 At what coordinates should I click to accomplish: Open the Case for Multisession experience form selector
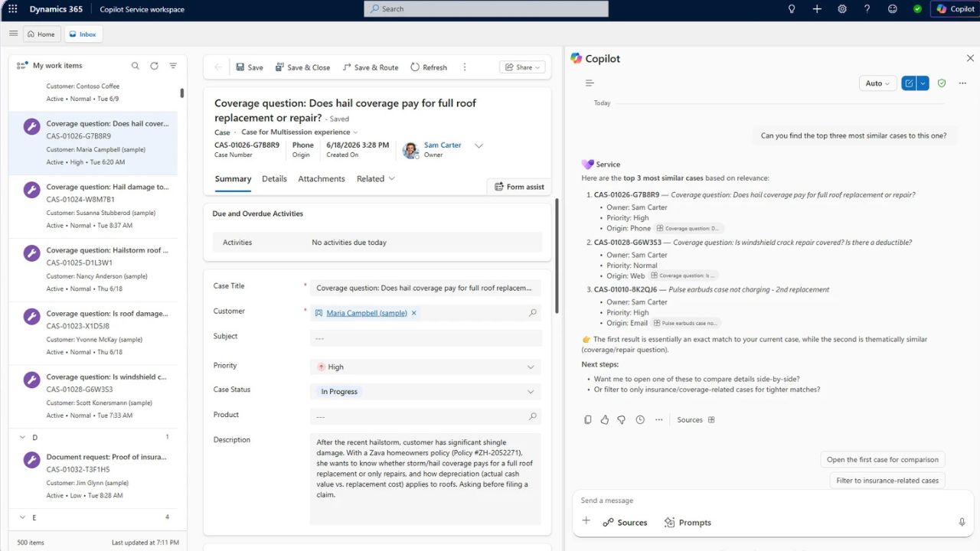[299, 132]
